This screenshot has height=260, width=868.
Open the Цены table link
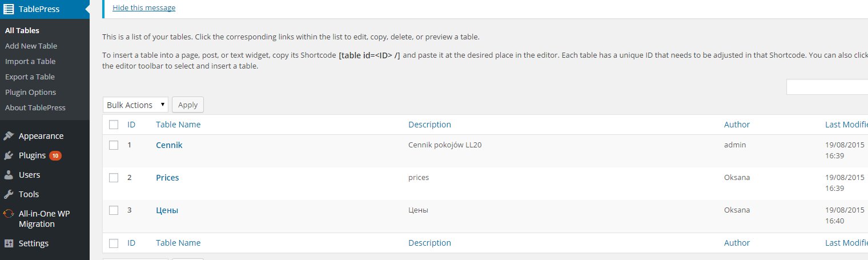pyautogui.click(x=167, y=210)
